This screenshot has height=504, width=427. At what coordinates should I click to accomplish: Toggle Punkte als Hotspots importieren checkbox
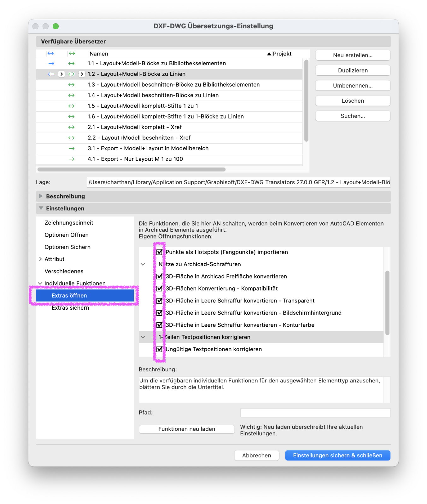click(159, 252)
